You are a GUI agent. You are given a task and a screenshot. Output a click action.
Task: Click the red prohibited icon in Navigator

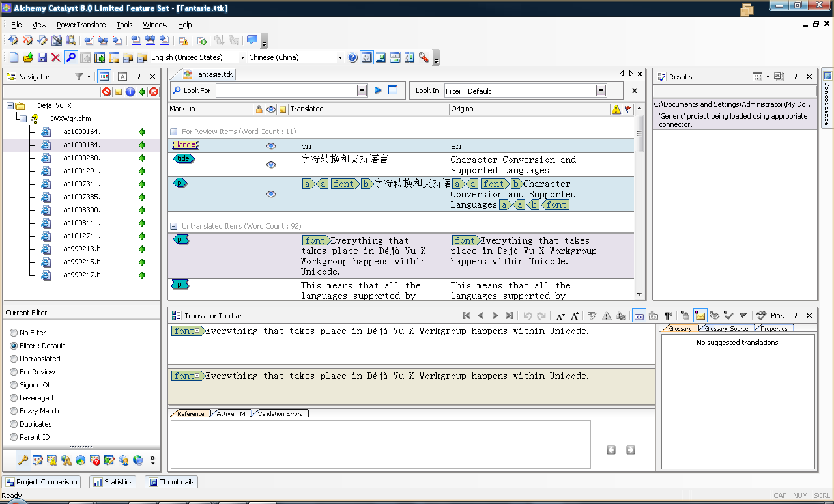click(x=106, y=92)
